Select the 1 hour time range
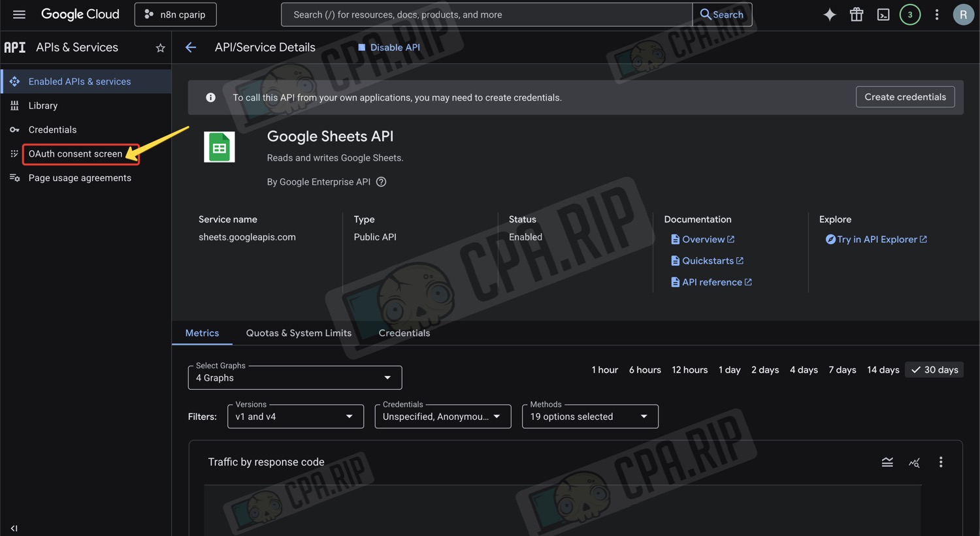 tap(604, 370)
